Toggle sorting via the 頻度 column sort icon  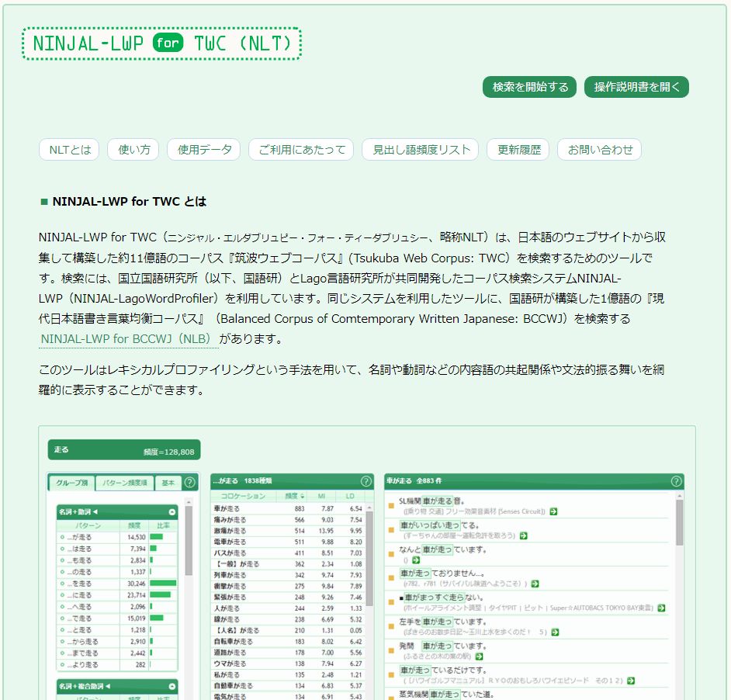point(302,496)
